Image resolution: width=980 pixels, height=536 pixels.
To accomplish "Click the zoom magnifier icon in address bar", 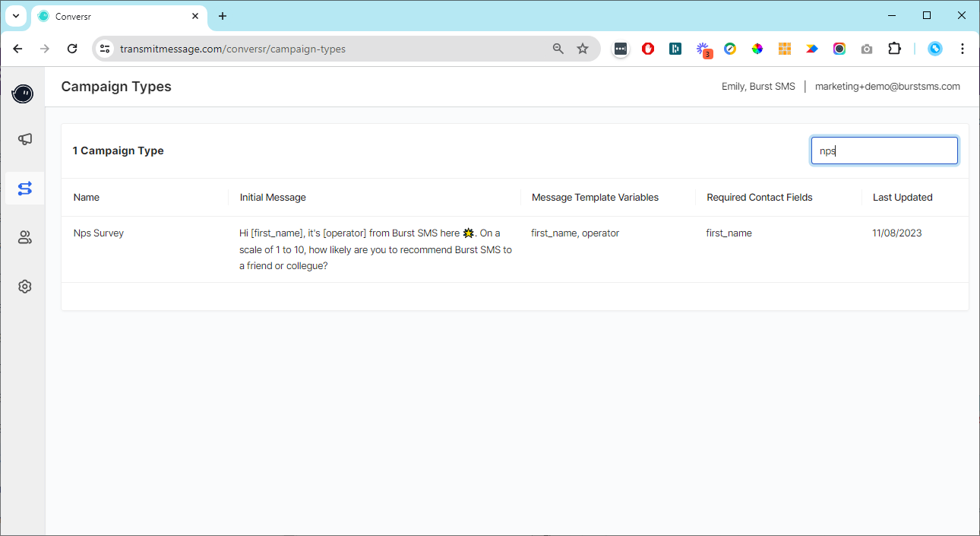I will click(558, 49).
